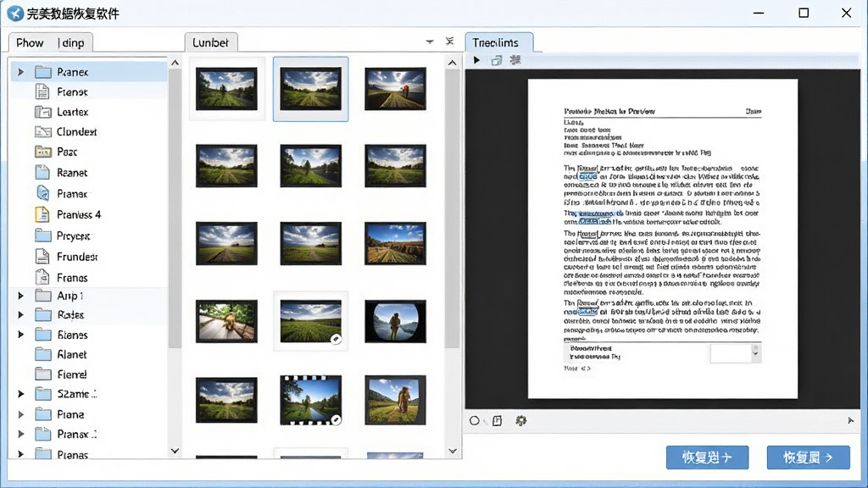
Task: Click the left blue 恢复 button
Action: tap(707, 457)
